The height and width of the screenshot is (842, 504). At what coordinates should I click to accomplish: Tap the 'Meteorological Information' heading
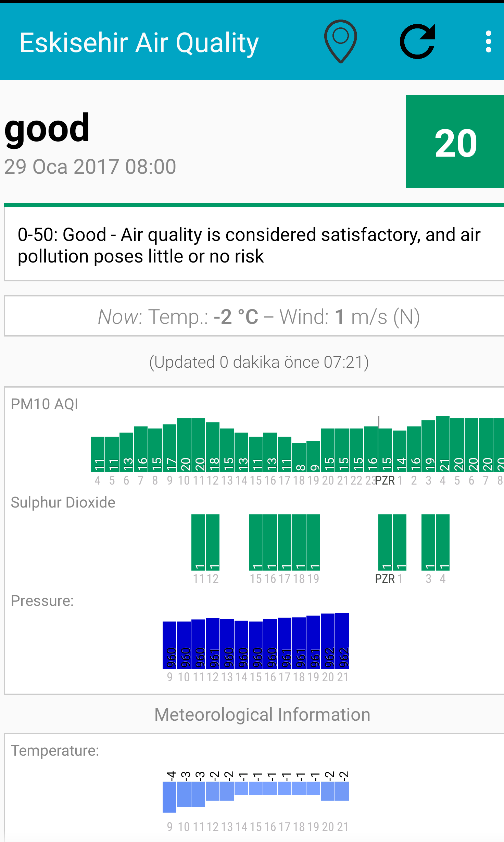point(262,715)
